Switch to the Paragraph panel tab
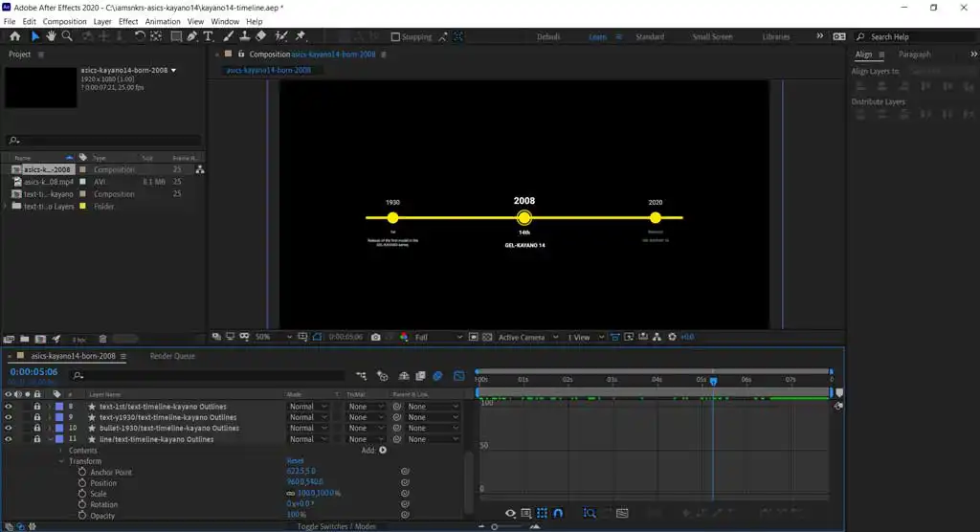 tap(914, 55)
